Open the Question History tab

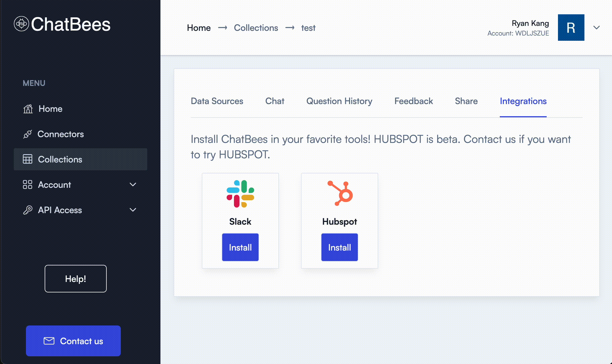[339, 101]
